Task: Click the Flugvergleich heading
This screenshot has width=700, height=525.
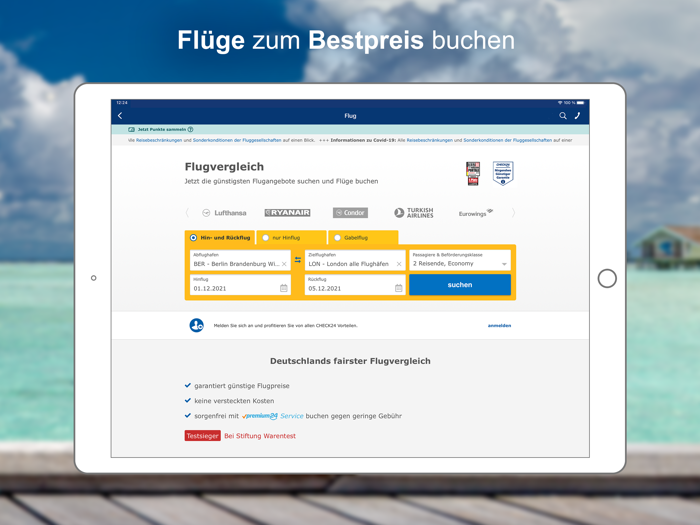Action: coord(224,167)
